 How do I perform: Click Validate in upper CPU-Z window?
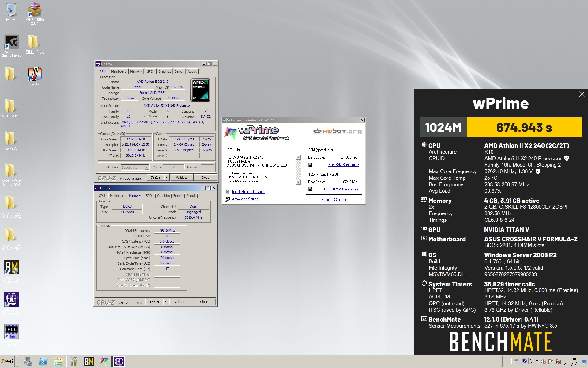(182, 178)
